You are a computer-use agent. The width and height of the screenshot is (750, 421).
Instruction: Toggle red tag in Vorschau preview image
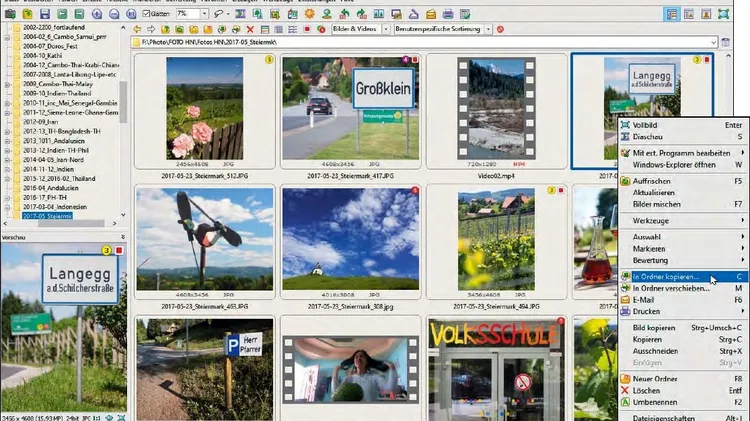point(119,250)
